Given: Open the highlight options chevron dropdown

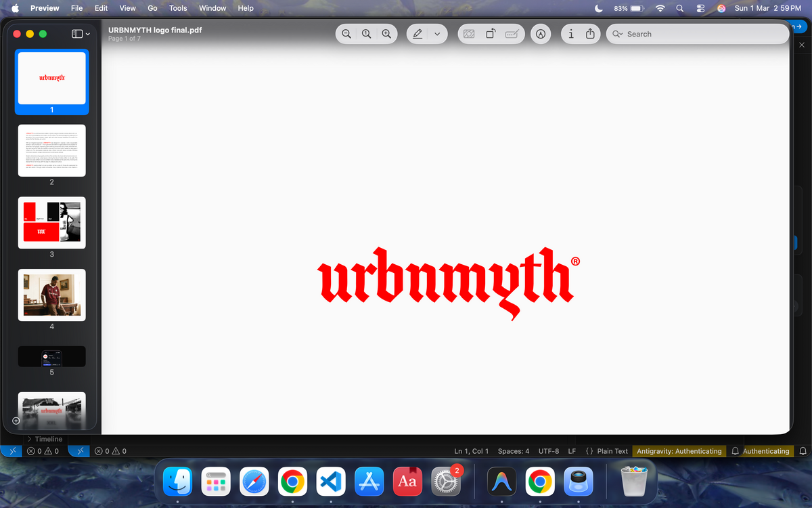Looking at the screenshot, I should pos(437,34).
